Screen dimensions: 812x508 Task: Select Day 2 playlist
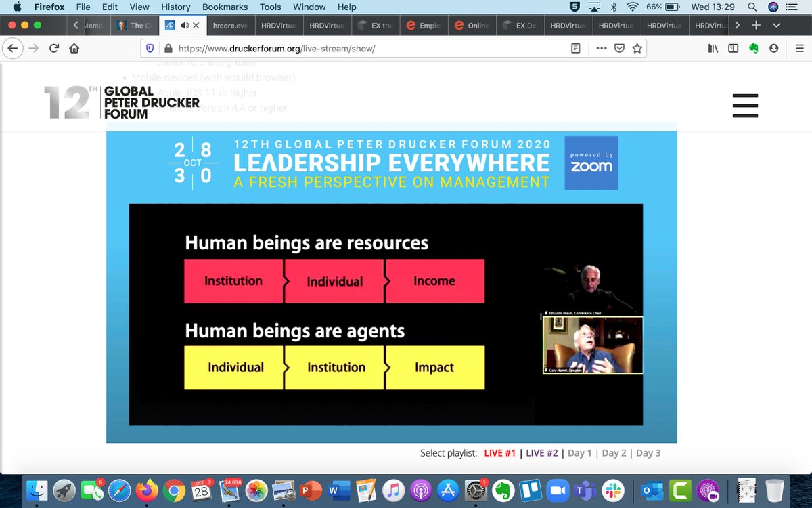pyautogui.click(x=614, y=453)
